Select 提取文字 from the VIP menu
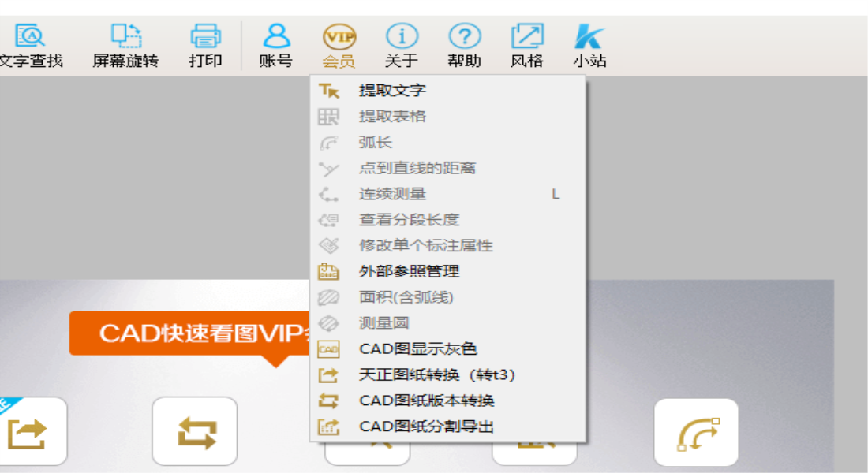The image size is (868, 473). tap(392, 91)
